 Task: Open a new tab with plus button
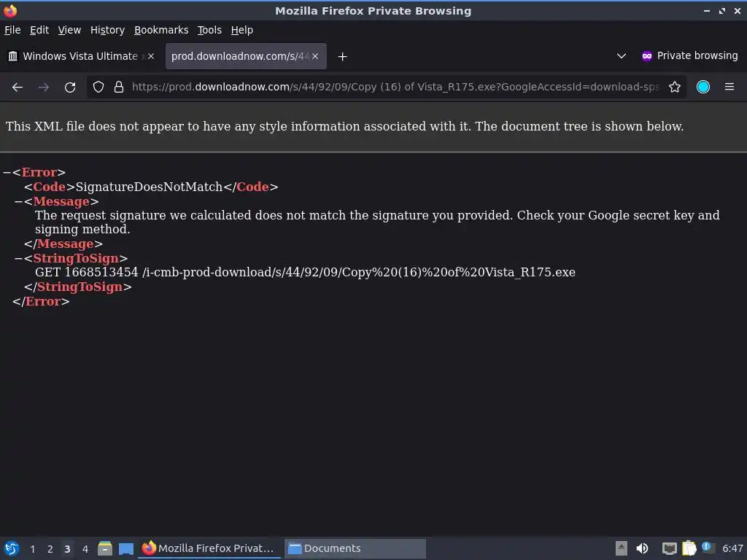click(x=342, y=57)
